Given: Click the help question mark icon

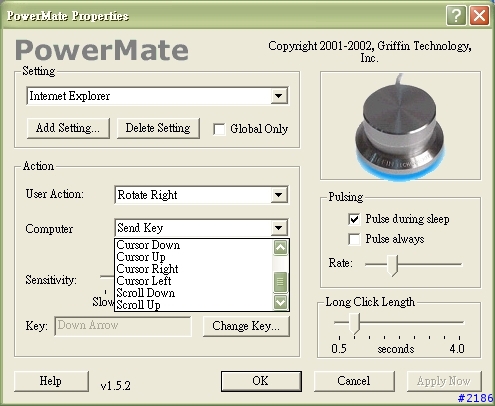Looking at the screenshot, I should pos(456,15).
